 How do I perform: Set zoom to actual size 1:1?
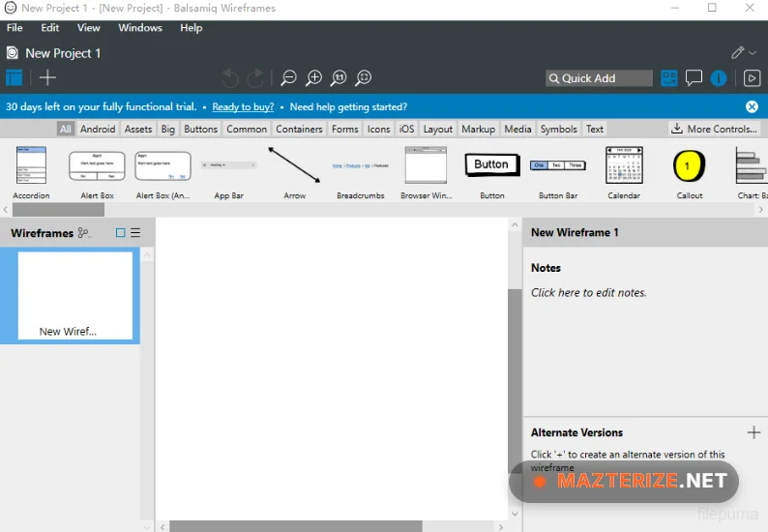click(x=339, y=78)
